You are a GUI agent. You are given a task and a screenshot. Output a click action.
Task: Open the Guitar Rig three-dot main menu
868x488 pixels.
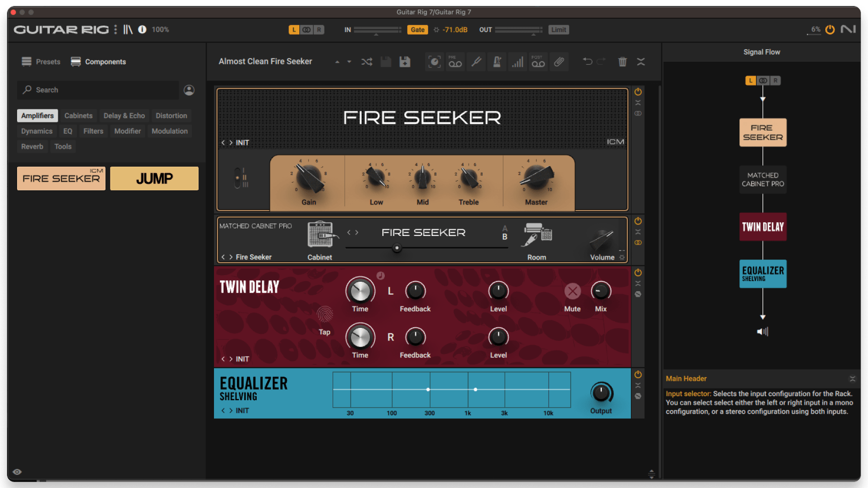[116, 30]
